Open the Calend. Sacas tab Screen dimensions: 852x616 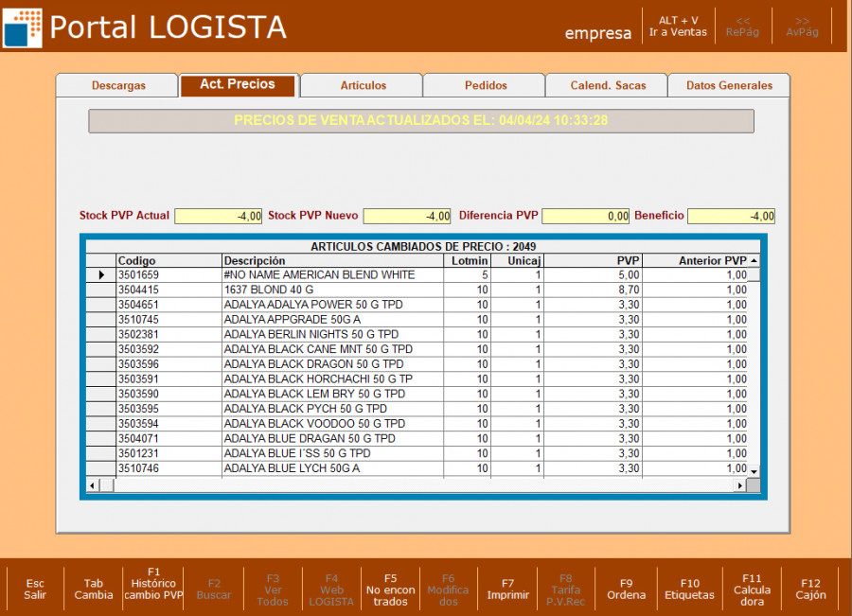608,85
